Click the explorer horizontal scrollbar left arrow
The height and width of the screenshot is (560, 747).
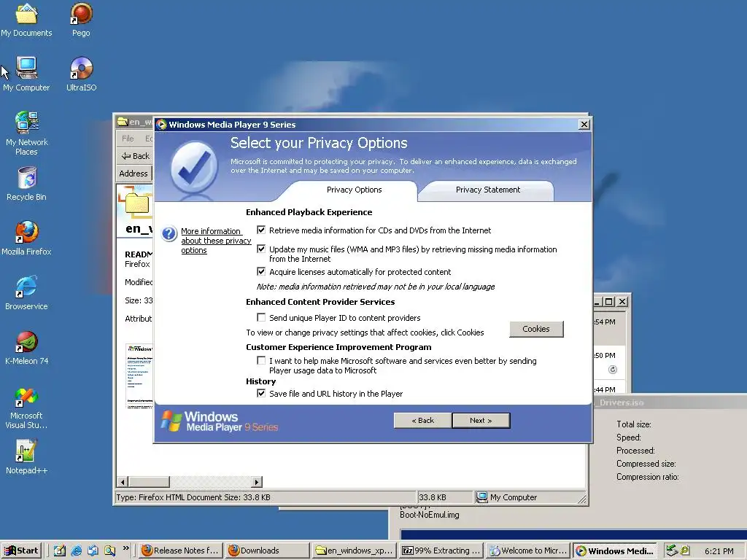[x=123, y=482]
